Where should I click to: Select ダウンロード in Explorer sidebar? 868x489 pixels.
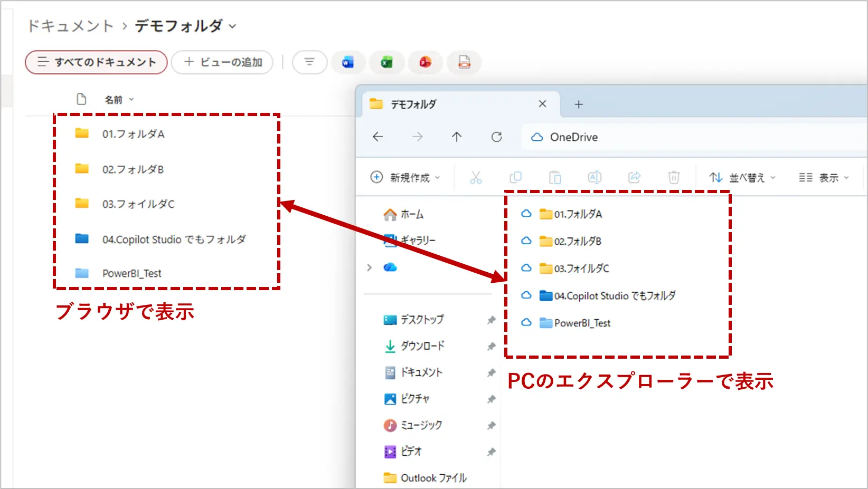point(422,346)
